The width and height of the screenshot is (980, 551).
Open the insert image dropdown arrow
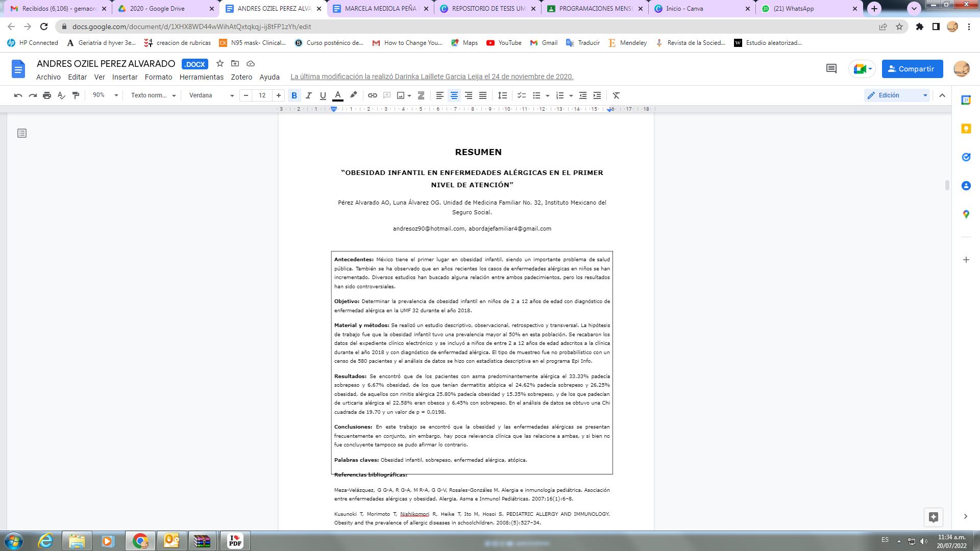point(409,95)
